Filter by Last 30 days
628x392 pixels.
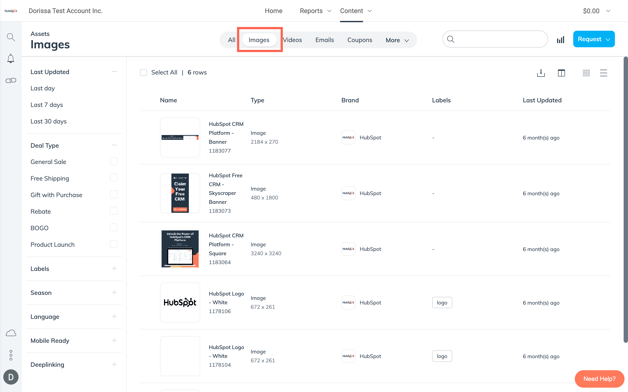coord(48,121)
